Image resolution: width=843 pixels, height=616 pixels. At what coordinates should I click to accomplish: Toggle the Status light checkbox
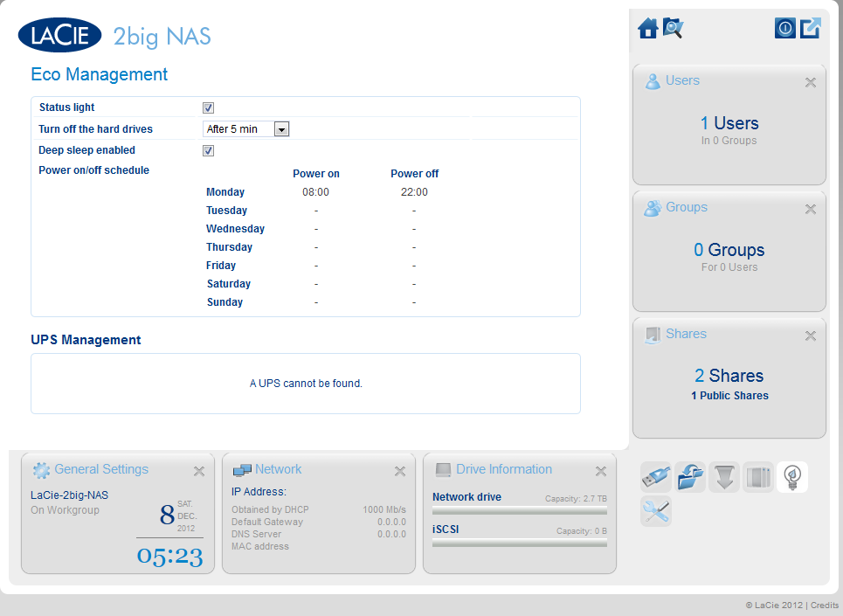(208, 107)
